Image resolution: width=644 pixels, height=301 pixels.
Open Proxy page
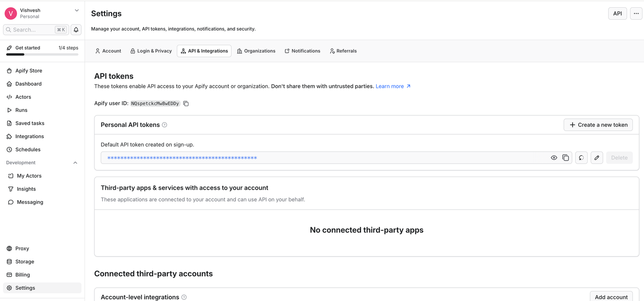[x=42, y=249]
